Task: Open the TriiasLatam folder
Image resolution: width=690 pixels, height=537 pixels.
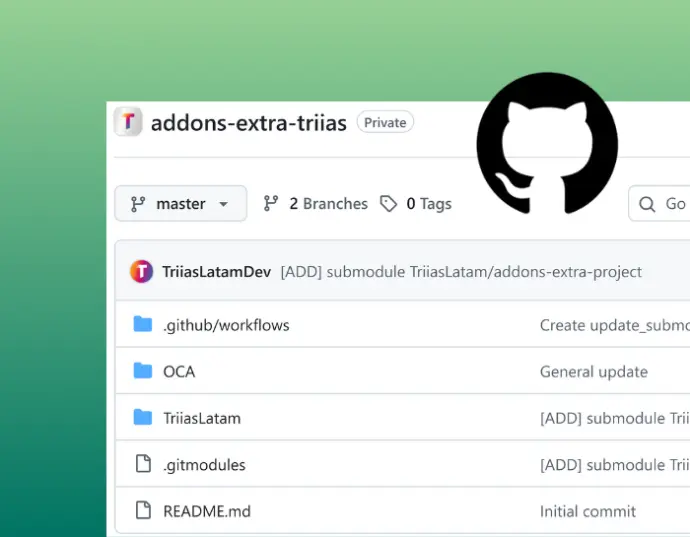Action: click(x=202, y=418)
